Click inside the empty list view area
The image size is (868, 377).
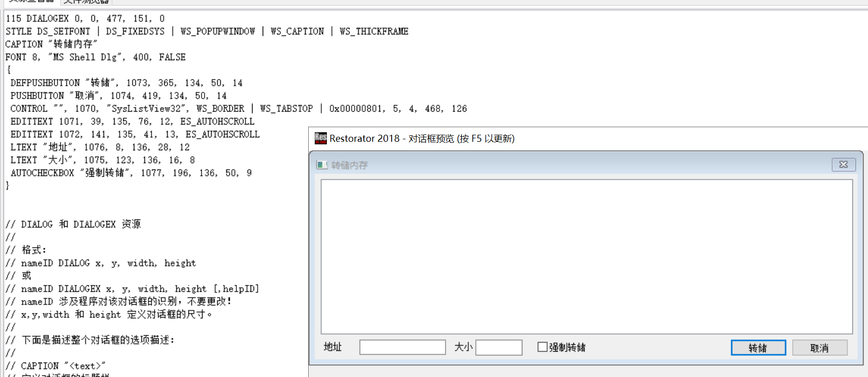pyautogui.click(x=587, y=256)
